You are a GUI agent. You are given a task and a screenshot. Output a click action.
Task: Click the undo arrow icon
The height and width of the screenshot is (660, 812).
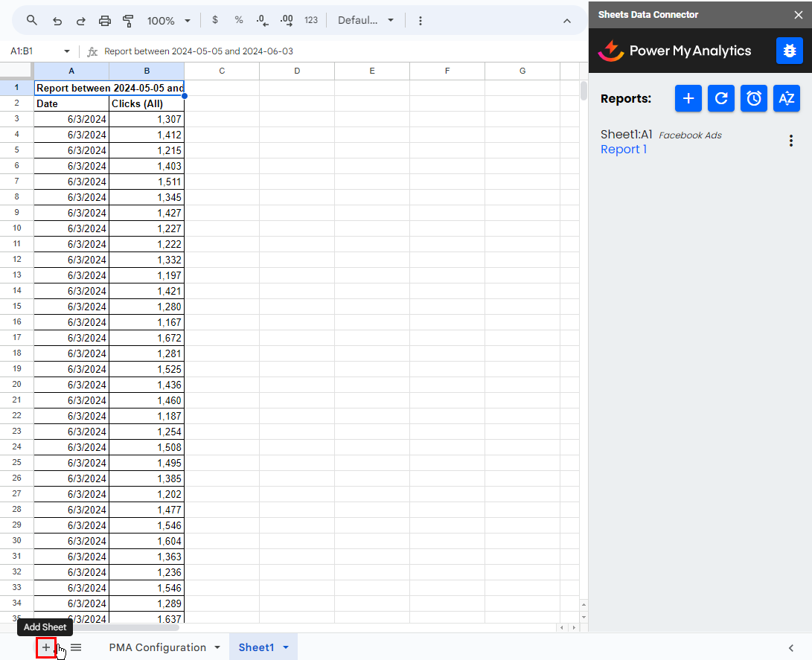click(x=57, y=21)
